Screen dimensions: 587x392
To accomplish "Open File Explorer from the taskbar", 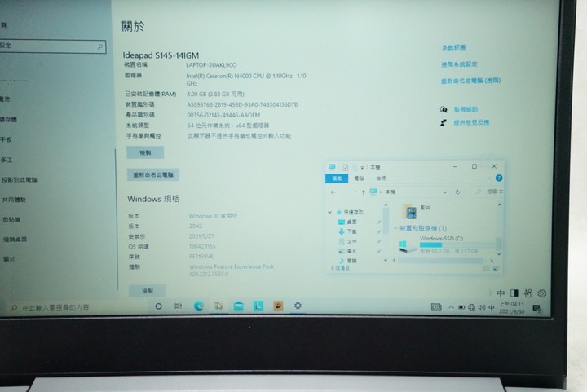I will [218, 306].
